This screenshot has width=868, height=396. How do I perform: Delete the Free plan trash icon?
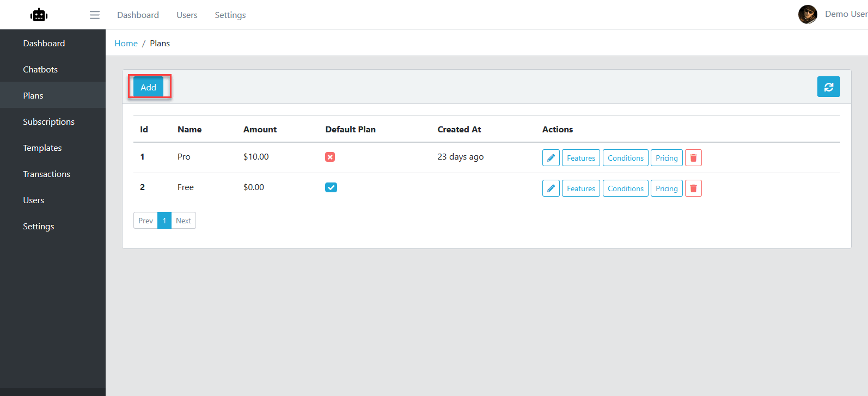pos(693,188)
